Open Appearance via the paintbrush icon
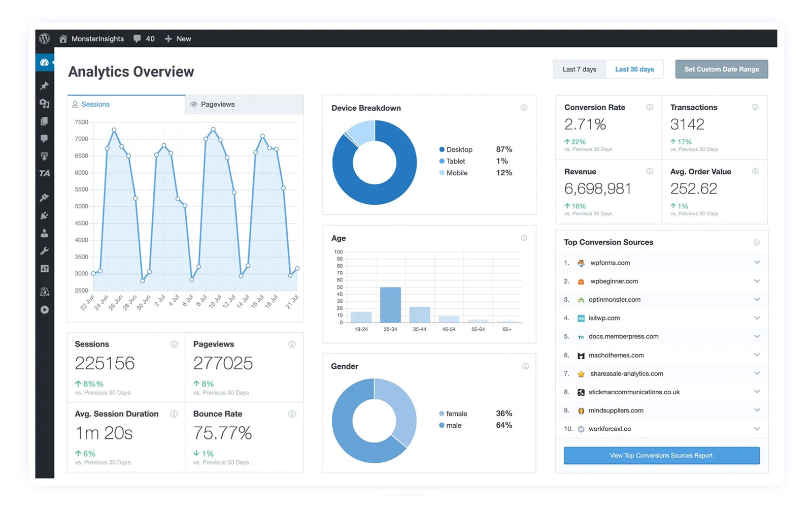 [x=45, y=197]
